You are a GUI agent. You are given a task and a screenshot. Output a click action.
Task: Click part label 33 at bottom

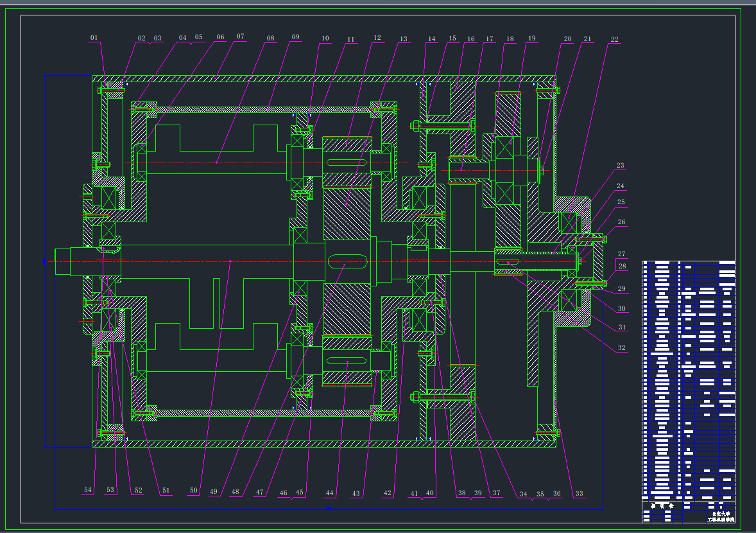[x=579, y=493]
